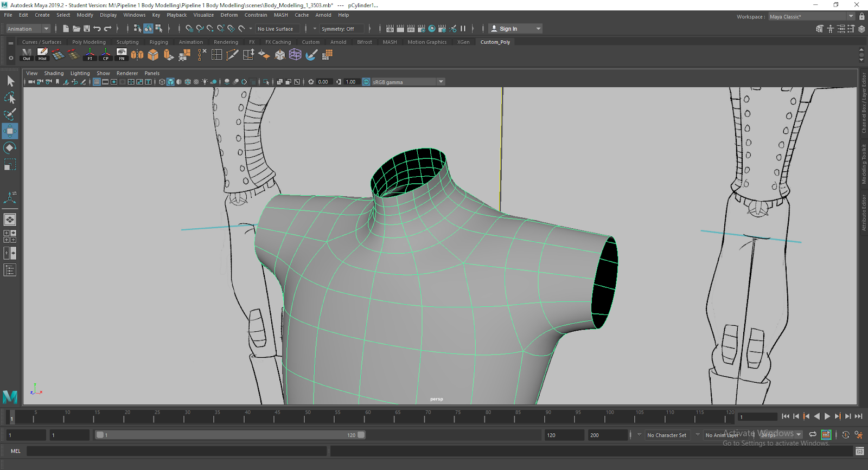Click the Center Pivot CP shelf icon
The width and height of the screenshot is (868, 470).
[x=106, y=54]
